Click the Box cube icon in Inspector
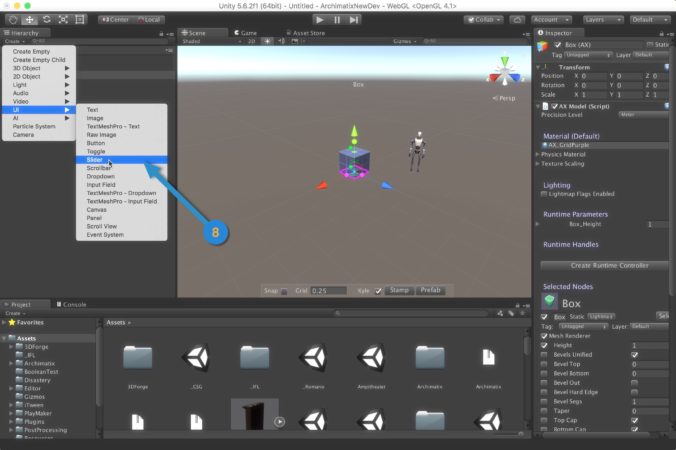This screenshot has height=450, width=676. (543, 46)
